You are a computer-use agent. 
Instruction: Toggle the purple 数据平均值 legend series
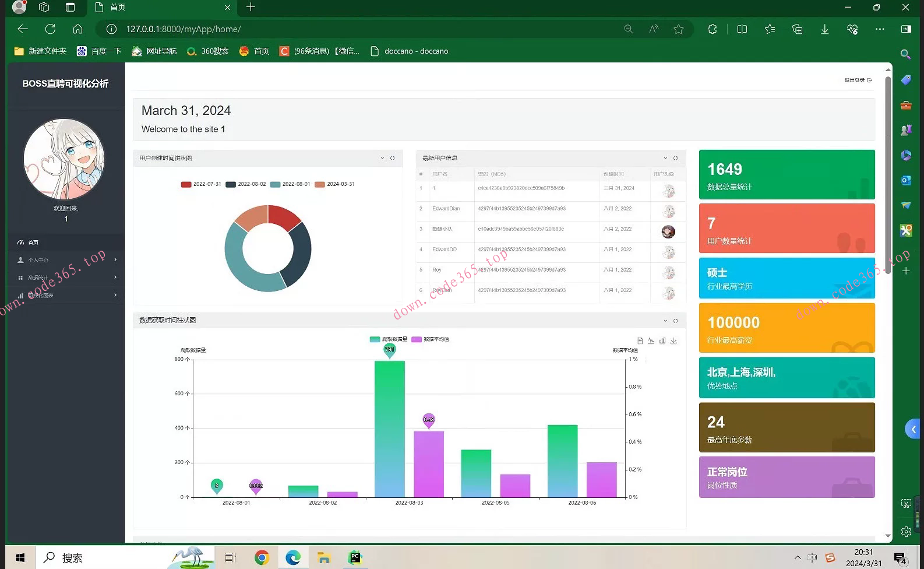(x=430, y=339)
